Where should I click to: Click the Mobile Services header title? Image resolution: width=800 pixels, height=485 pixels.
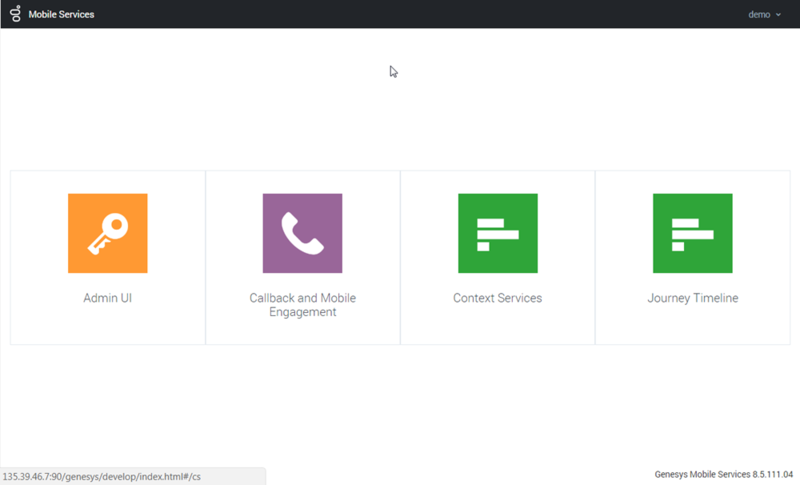click(61, 14)
